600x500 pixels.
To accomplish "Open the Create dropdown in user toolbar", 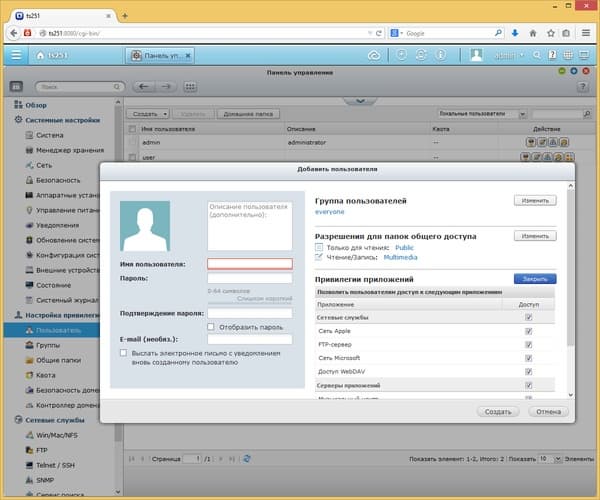I will 148,114.
